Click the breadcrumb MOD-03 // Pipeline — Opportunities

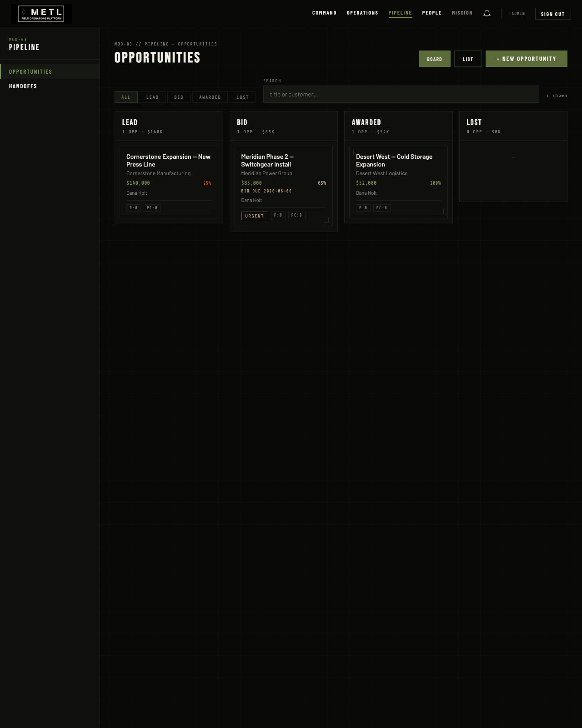click(x=166, y=44)
